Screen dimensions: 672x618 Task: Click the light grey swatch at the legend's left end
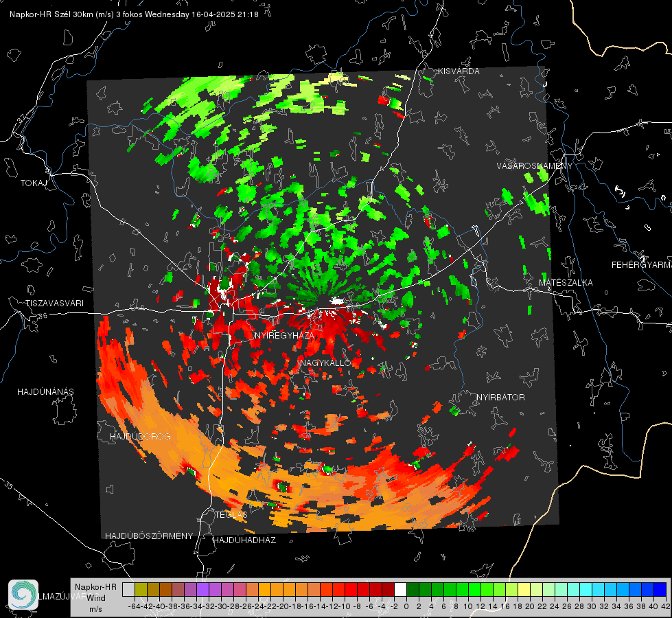(128, 590)
